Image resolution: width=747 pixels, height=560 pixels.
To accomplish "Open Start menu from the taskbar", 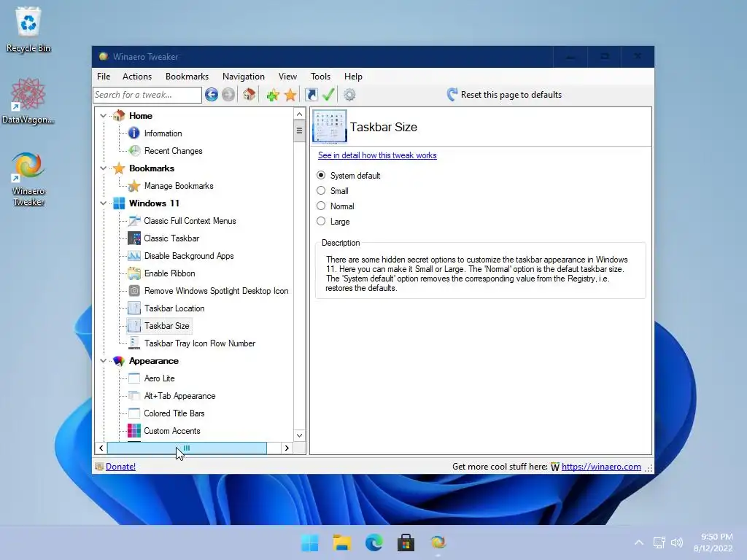I will [309, 542].
